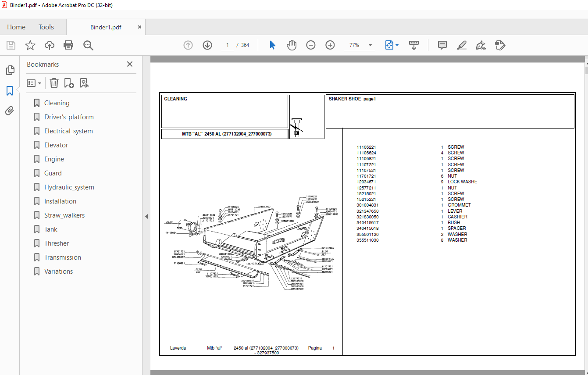This screenshot has height=375, width=588.
Task: Open the zoom percentage dropdown
Action: pos(370,45)
